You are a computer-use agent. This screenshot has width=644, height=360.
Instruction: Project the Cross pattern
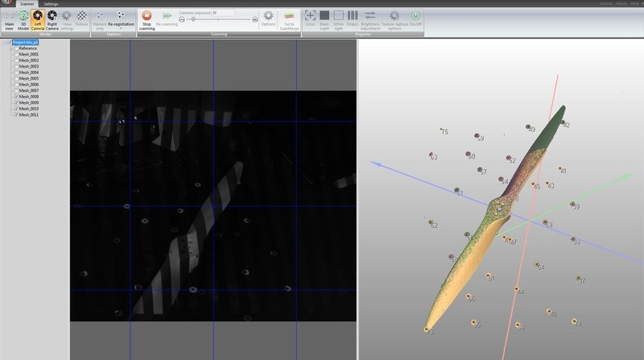click(310, 19)
